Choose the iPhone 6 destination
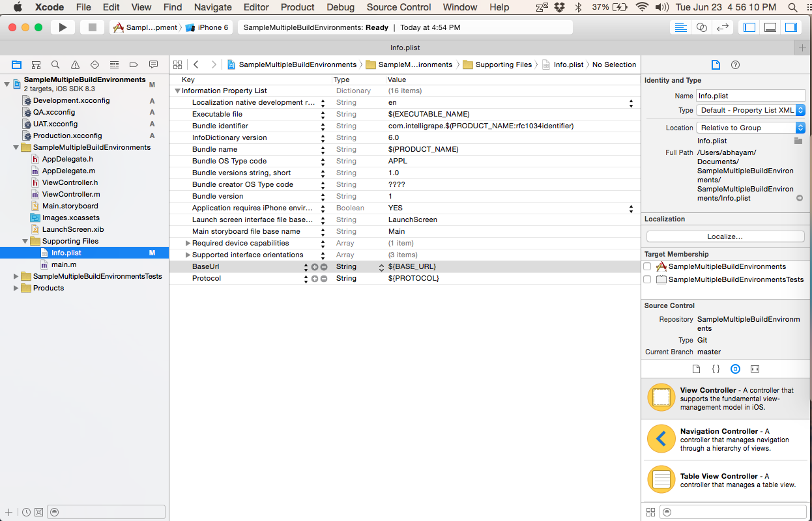This screenshot has height=521, width=812. point(207,27)
